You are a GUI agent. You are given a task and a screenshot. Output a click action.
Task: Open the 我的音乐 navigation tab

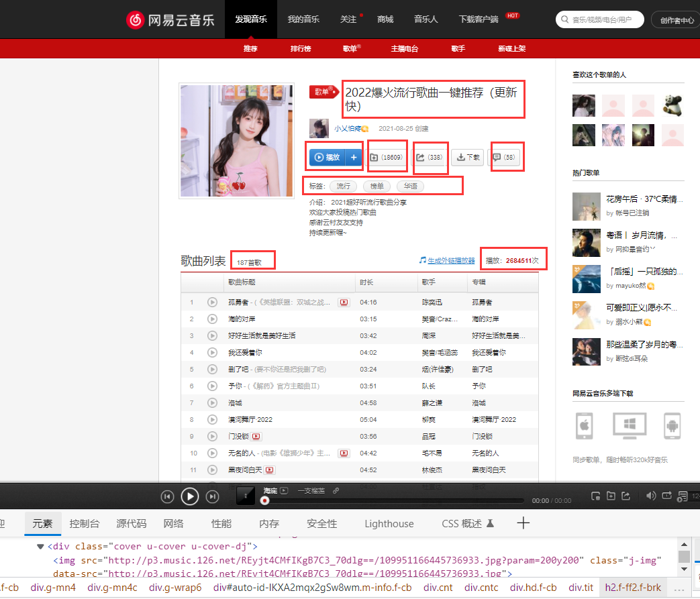tap(303, 19)
